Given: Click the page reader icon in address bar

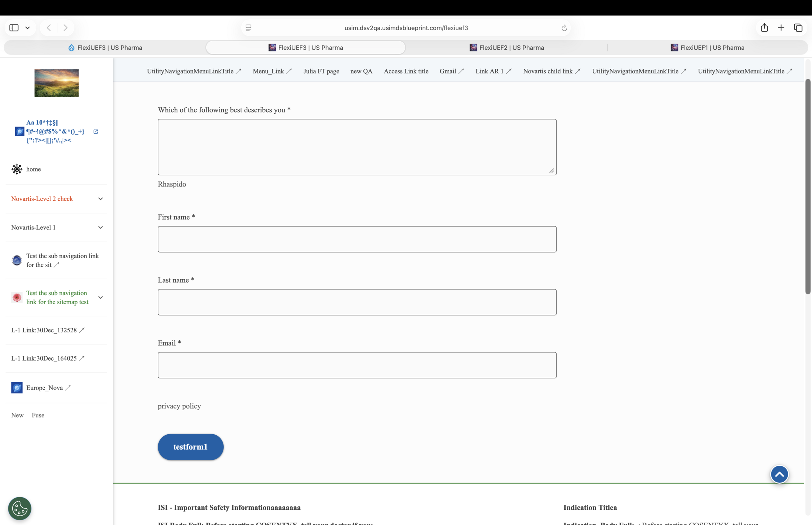Looking at the screenshot, I should (248, 28).
